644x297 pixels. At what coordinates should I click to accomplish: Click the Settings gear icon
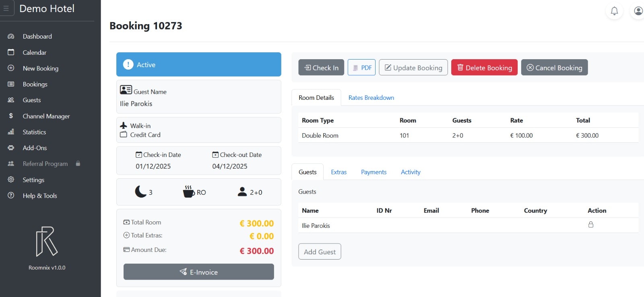click(x=11, y=179)
